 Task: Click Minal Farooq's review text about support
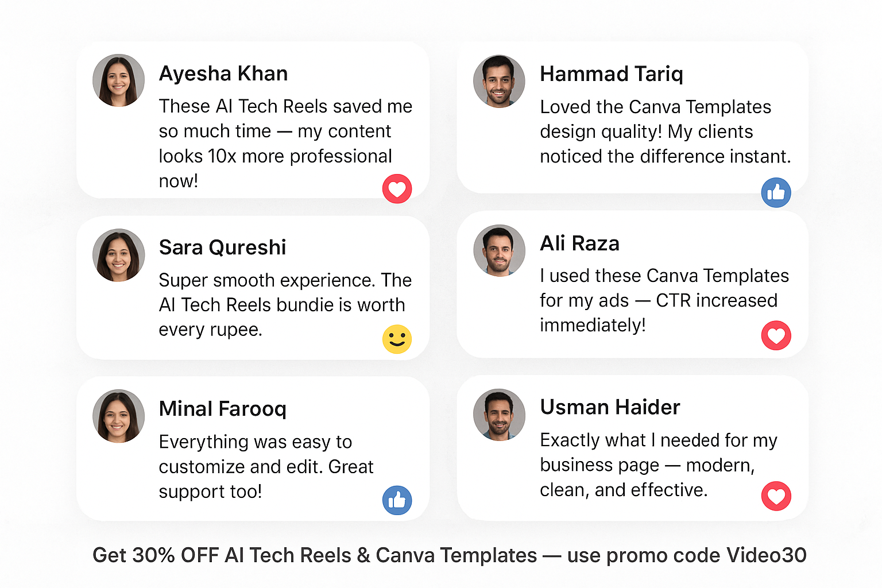click(x=266, y=466)
